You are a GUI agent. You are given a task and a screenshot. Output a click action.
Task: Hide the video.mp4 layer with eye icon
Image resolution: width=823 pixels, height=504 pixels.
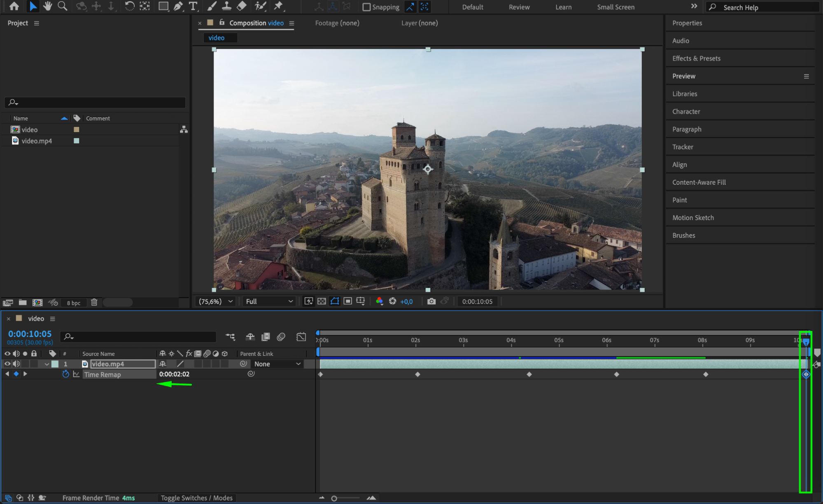tap(7, 364)
